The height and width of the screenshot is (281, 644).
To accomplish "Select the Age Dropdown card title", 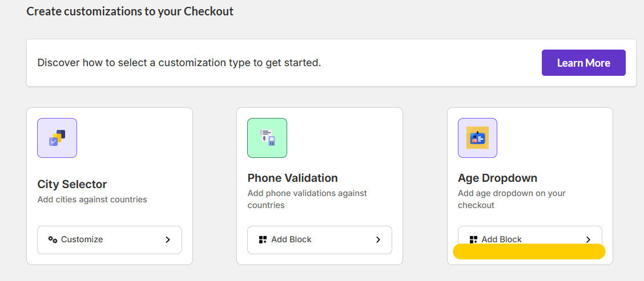I will (x=497, y=178).
